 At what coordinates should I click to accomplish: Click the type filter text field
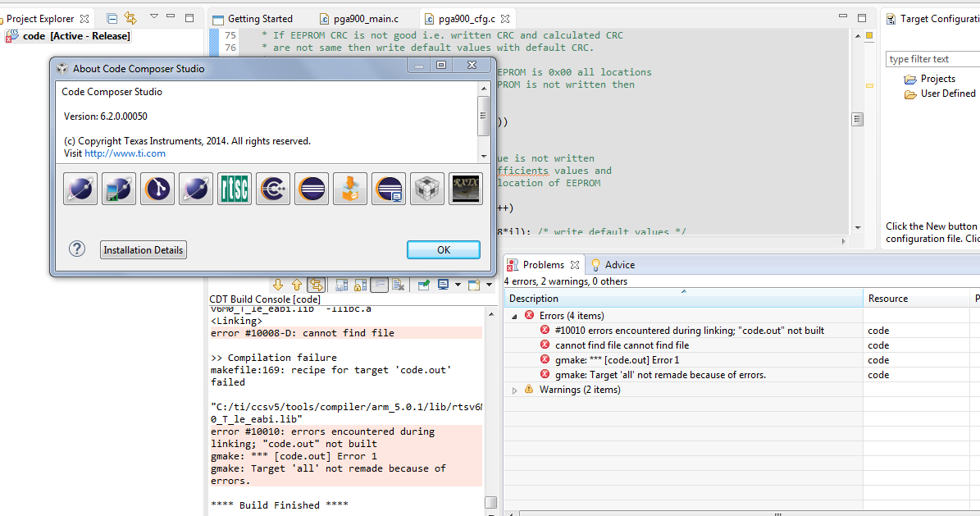932,59
